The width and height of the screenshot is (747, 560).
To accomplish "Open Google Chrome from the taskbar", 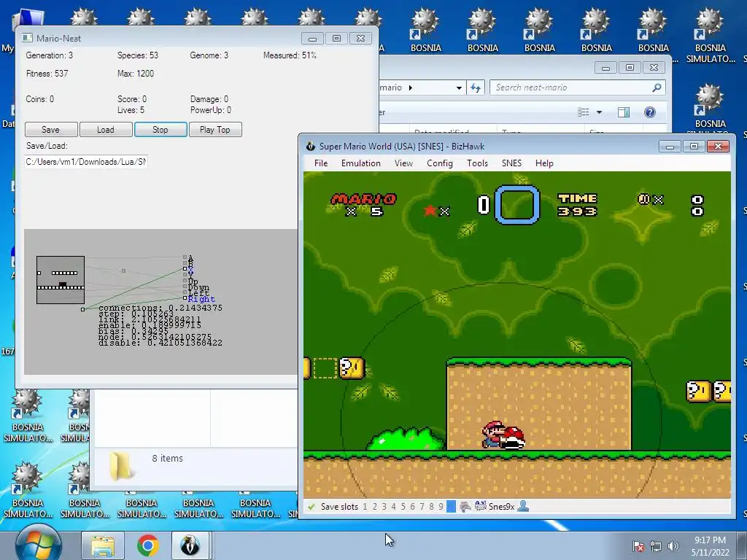I will point(148,545).
